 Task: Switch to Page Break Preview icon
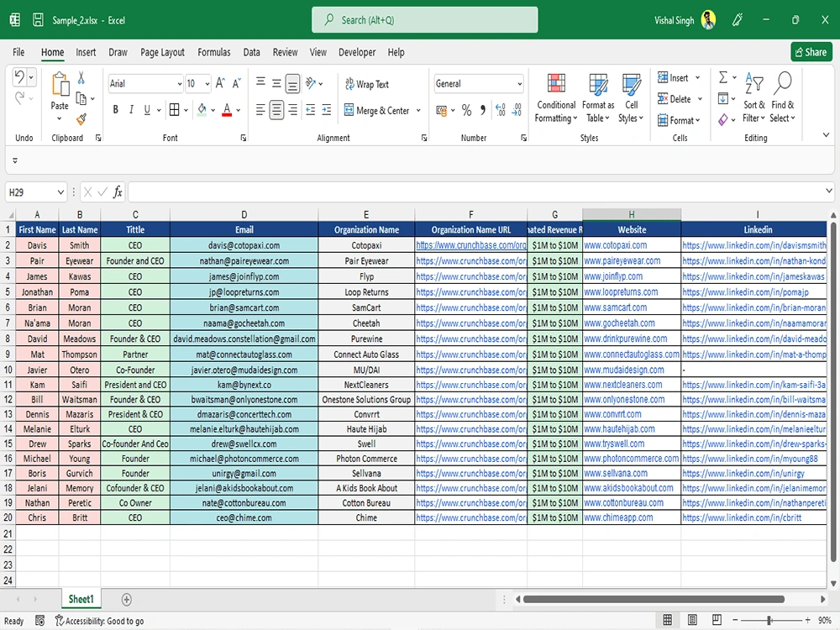pyautogui.click(x=717, y=620)
